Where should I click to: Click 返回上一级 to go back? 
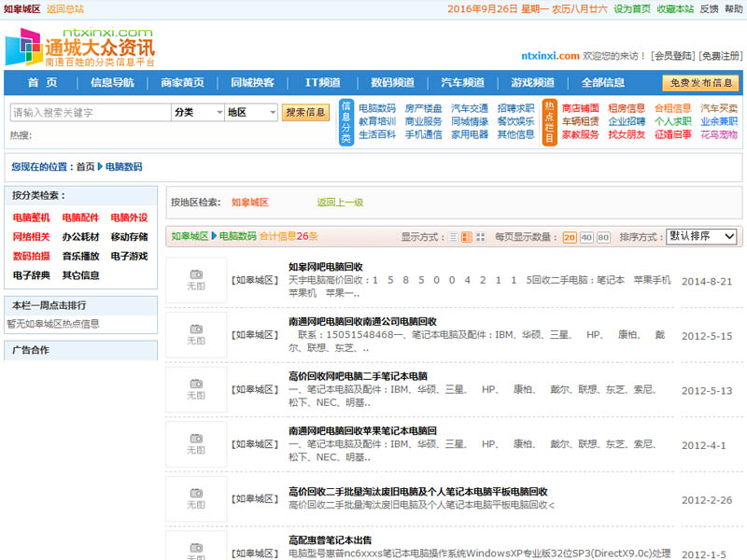point(340,202)
